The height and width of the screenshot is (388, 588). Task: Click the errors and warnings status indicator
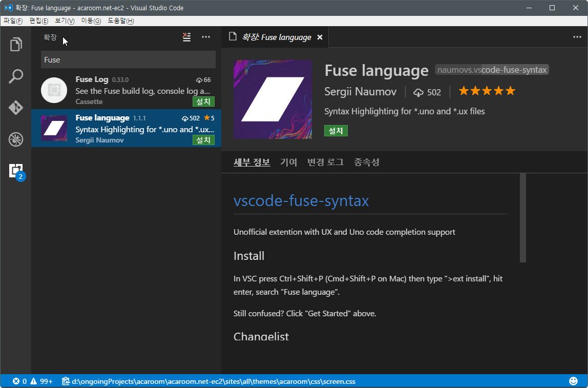tap(32, 381)
